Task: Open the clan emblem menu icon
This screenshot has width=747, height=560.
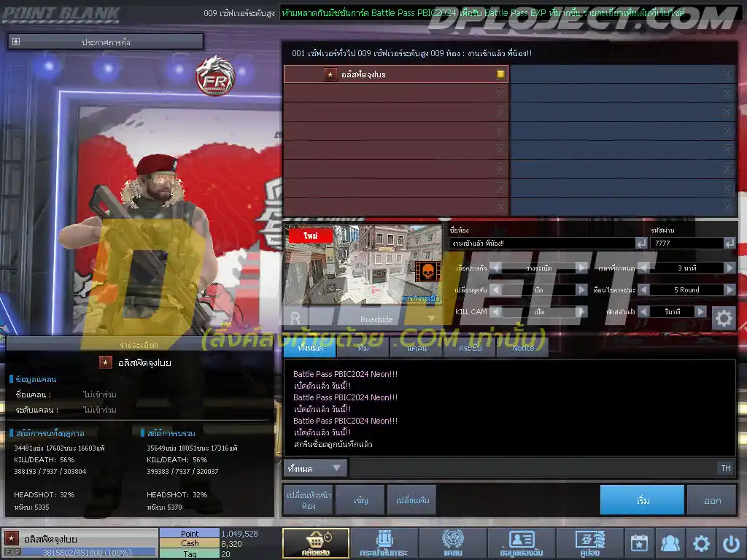Action: pyautogui.click(x=452, y=542)
